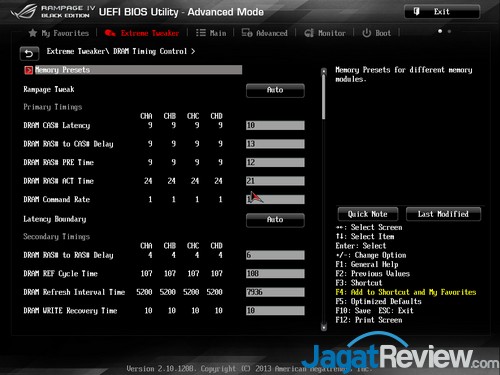
Task: Click the red Memory Presets arrow icon
Action: pos(29,70)
